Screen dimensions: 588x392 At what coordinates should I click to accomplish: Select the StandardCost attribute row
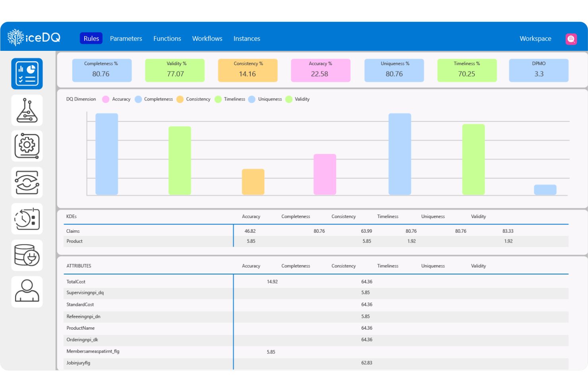(x=316, y=305)
